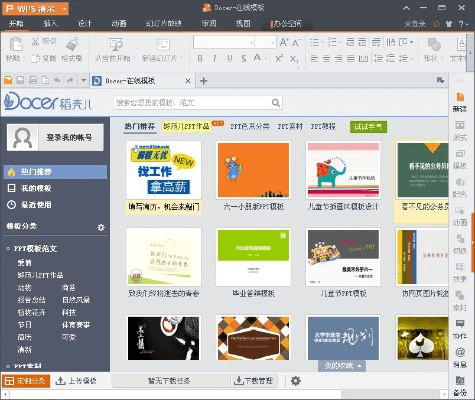Expand the 我的收藏 favorites panel
Viewport: 475px width, 400px height.
(342, 366)
